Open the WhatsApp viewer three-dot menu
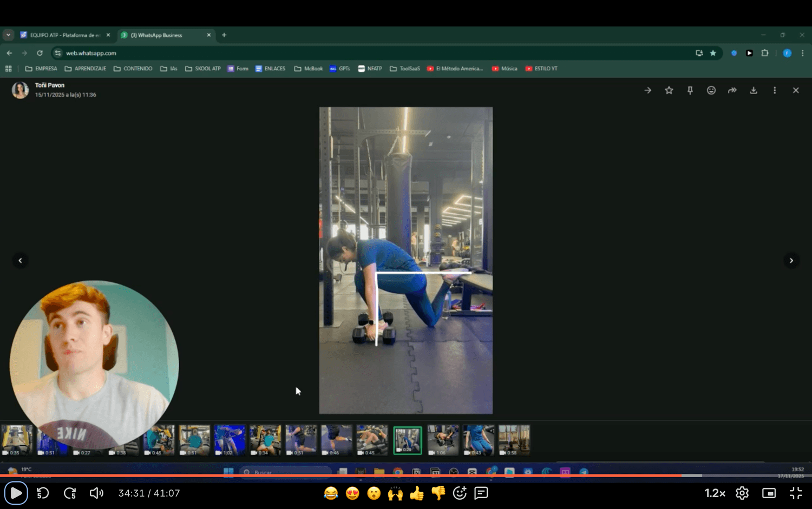This screenshot has width=812, height=509. click(774, 90)
